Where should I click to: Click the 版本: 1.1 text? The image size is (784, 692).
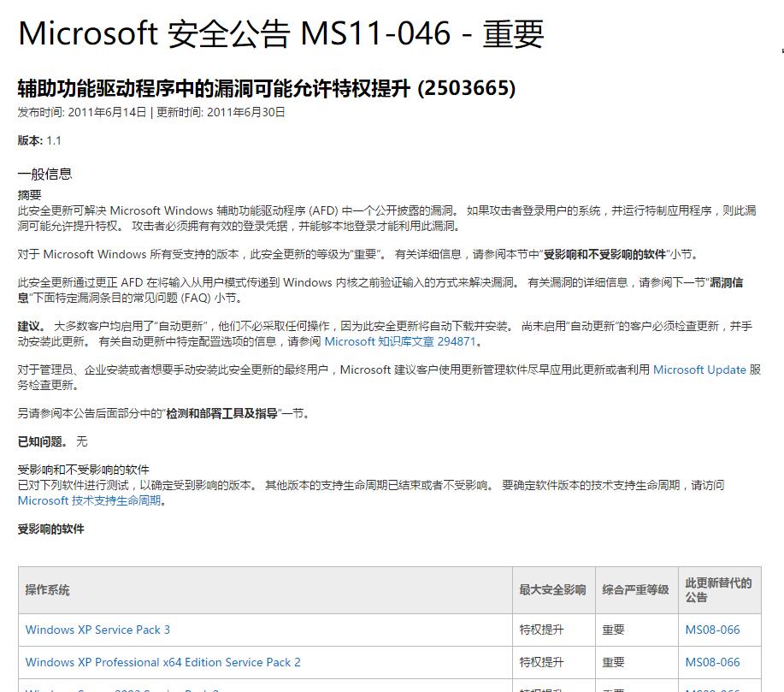point(39,140)
